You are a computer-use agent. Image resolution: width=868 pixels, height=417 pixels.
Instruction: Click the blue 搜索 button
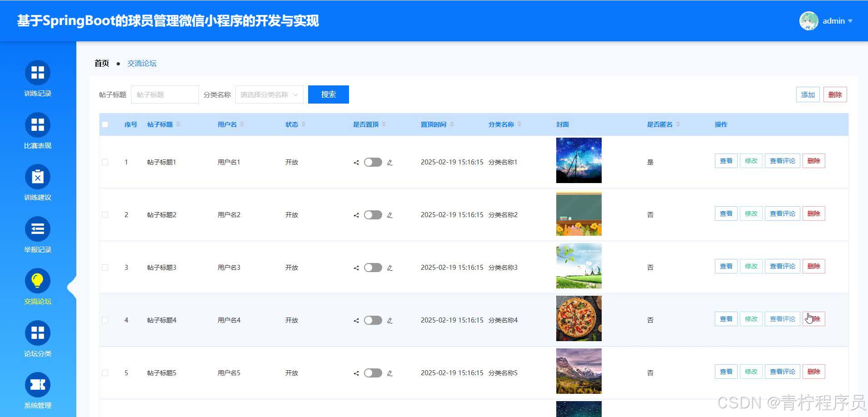(x=328, y=94)
